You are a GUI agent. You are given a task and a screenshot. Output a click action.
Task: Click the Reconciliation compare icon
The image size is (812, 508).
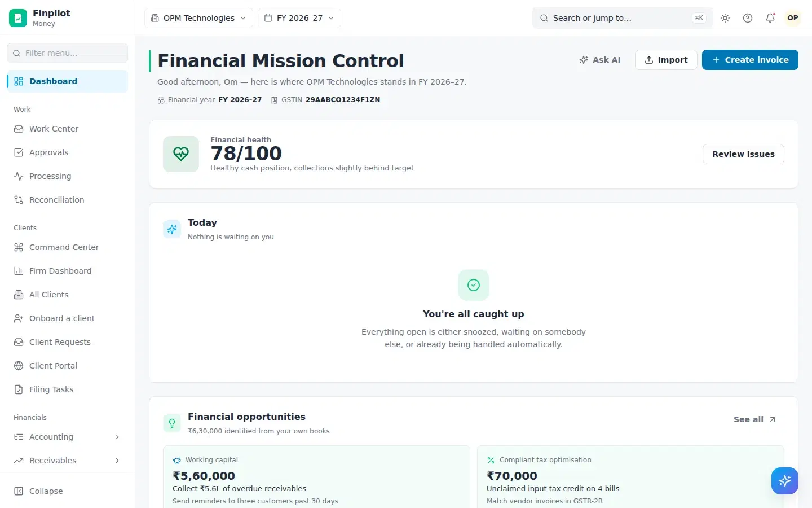[19, 200]
